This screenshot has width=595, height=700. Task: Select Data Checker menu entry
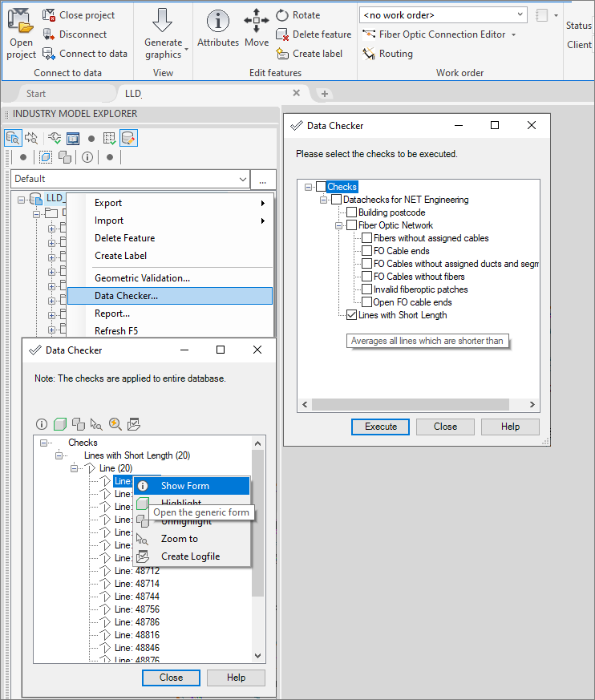coord(170,296)
